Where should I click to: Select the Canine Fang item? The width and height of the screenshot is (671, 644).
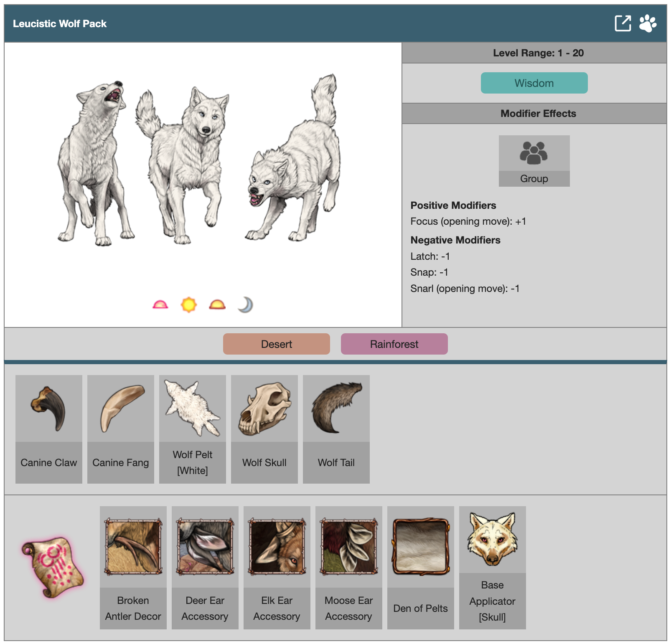point(121,429)
